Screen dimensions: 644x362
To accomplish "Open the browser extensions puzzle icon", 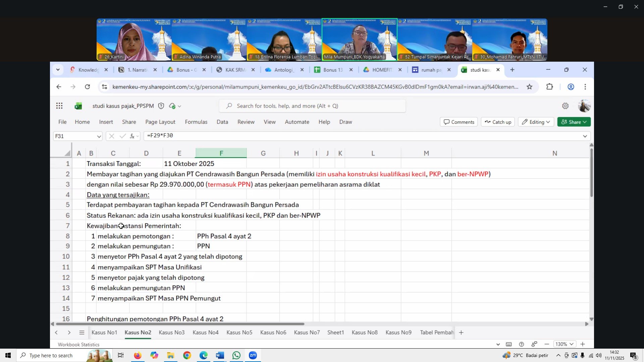I will 549,87.
